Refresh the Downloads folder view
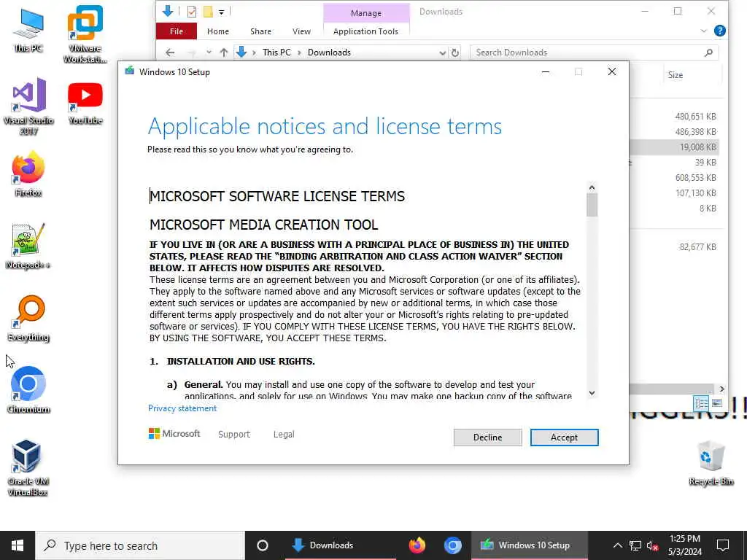The image size is (747, 560). click(455, 52)
